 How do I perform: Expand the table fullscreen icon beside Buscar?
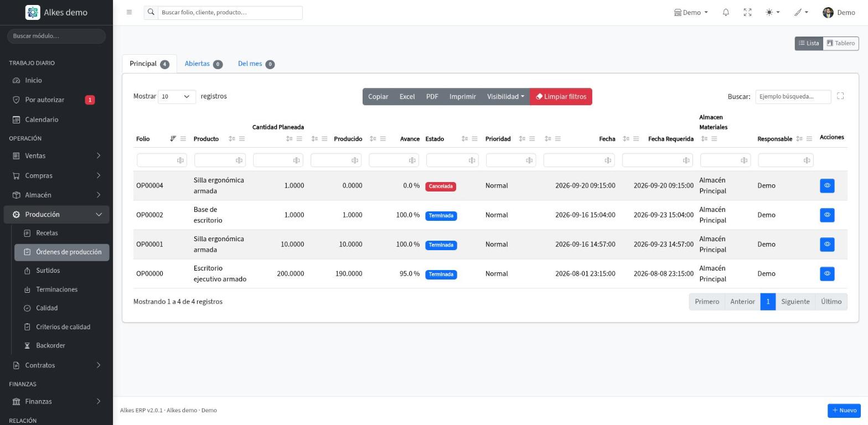click(840, 96)
